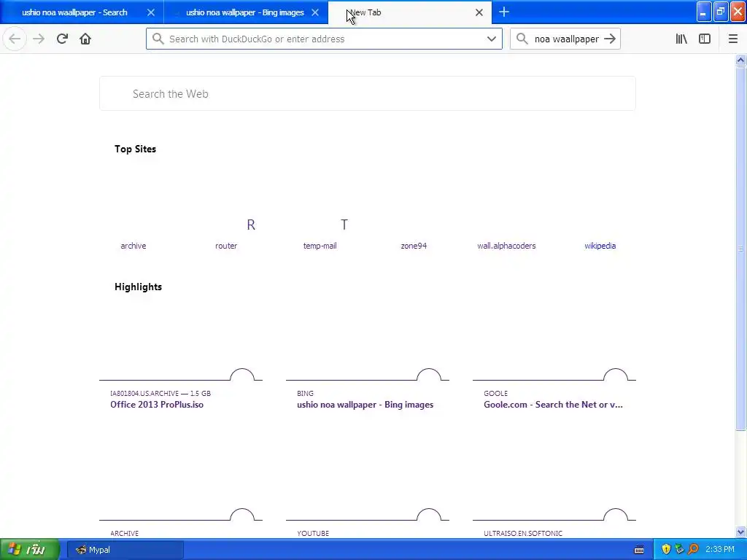Open 'ushio noa wallpaper - Bing images' highlight
Viewport: 747px width, 560px height.
365,404
